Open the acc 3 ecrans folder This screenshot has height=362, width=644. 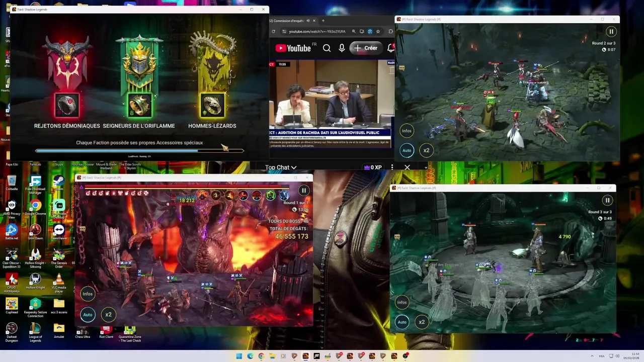(x=59, y=306)
